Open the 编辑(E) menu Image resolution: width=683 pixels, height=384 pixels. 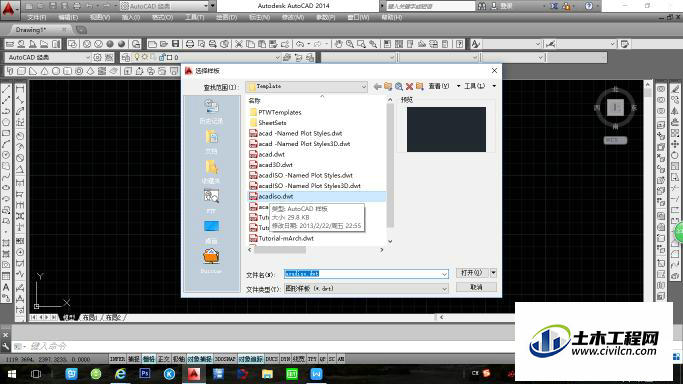click(68, 17)
